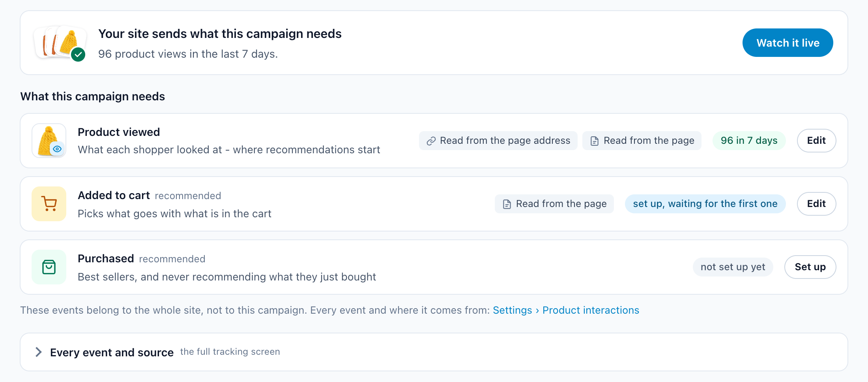Click the Watch it live button

[788, 43]
